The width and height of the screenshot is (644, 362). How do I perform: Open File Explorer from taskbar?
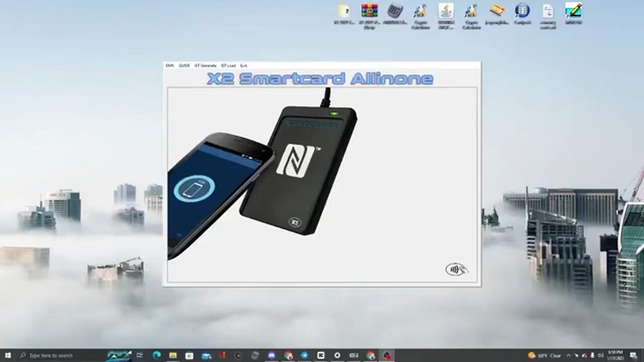point(173,355)
